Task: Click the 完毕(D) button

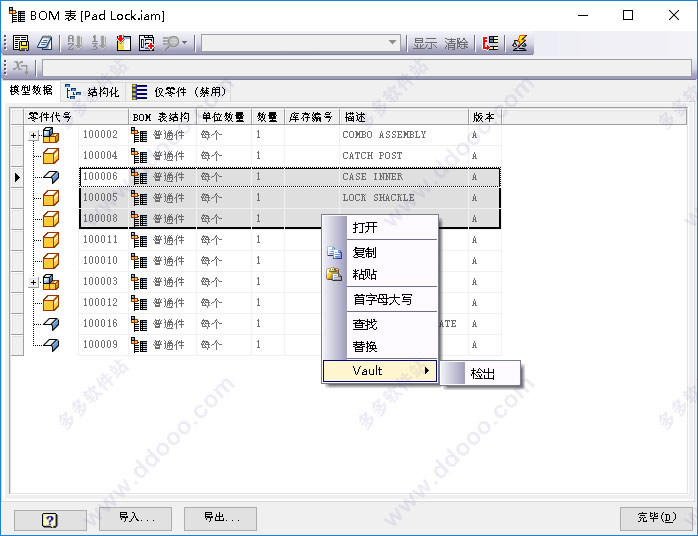Action: pyautogui.click(x=656, y=518)
